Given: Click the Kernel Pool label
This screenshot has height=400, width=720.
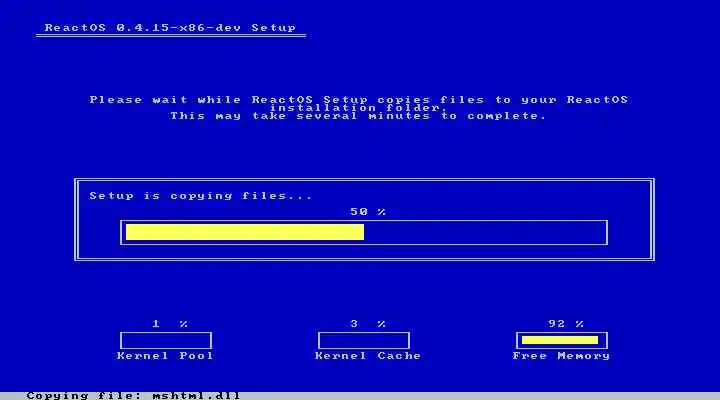Looking at the screenshot, I should click(165, 356).
